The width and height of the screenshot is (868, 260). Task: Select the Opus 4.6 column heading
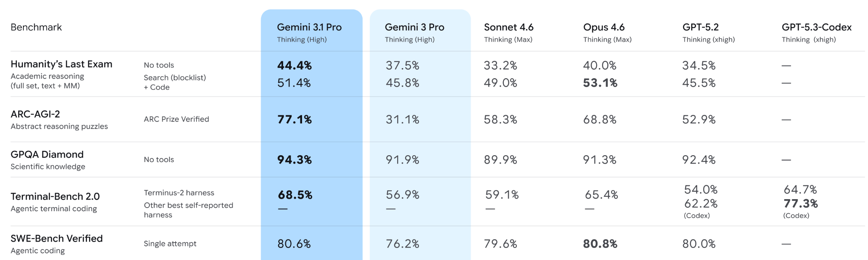click(603, 27)
